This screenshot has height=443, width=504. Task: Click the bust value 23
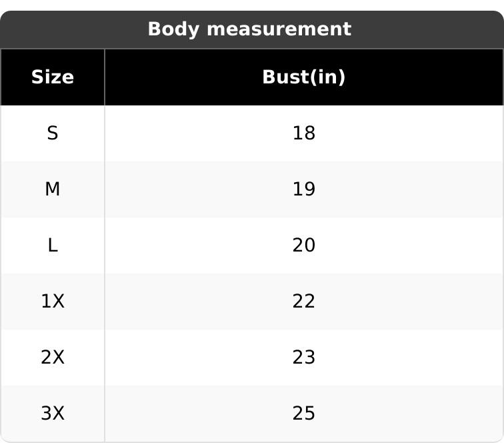303,358
